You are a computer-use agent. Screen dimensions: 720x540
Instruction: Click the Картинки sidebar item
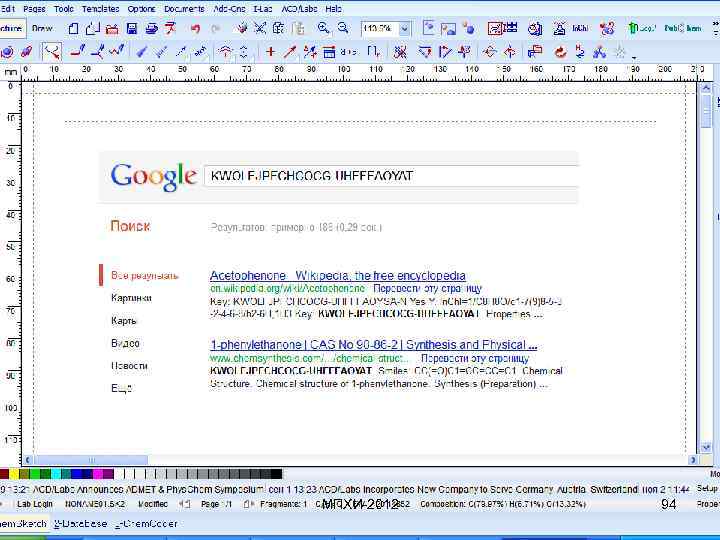[x=131, y=298]
